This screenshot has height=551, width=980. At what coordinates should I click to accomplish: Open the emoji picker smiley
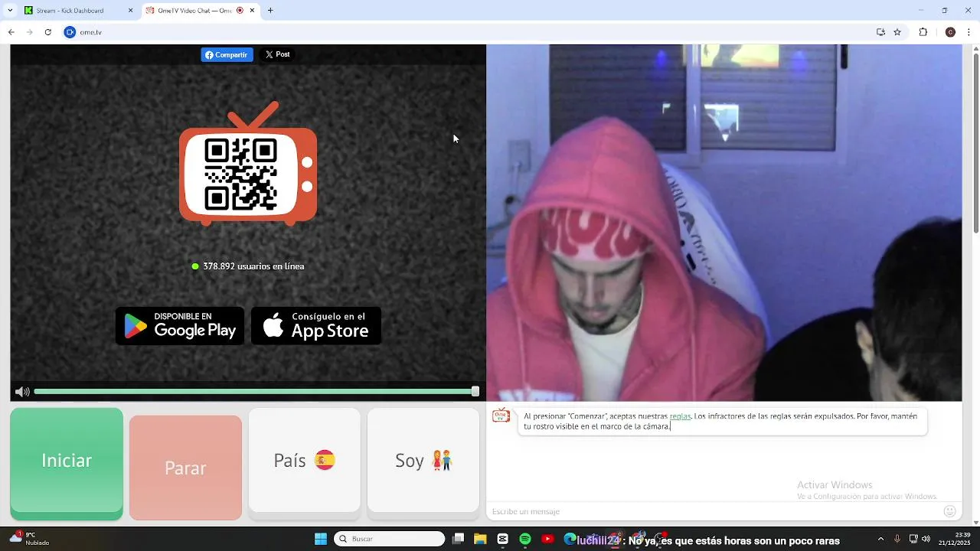(949, 511)
